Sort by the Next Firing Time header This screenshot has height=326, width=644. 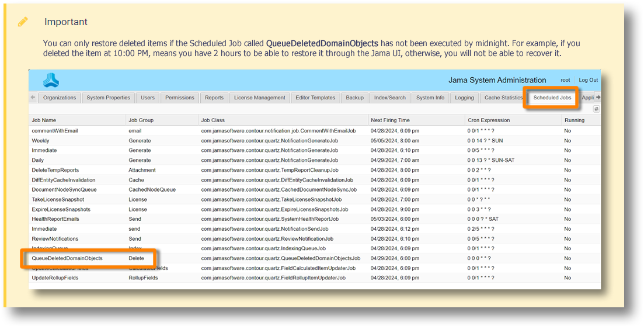[417, 120]
